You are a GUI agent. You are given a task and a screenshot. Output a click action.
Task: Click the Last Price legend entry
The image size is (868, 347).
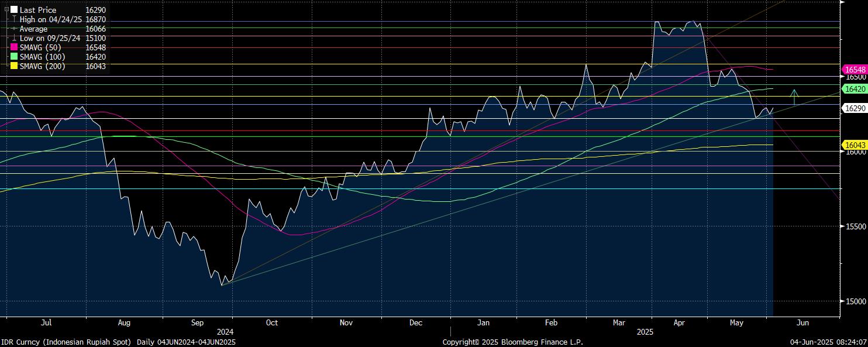click(38, 10)
